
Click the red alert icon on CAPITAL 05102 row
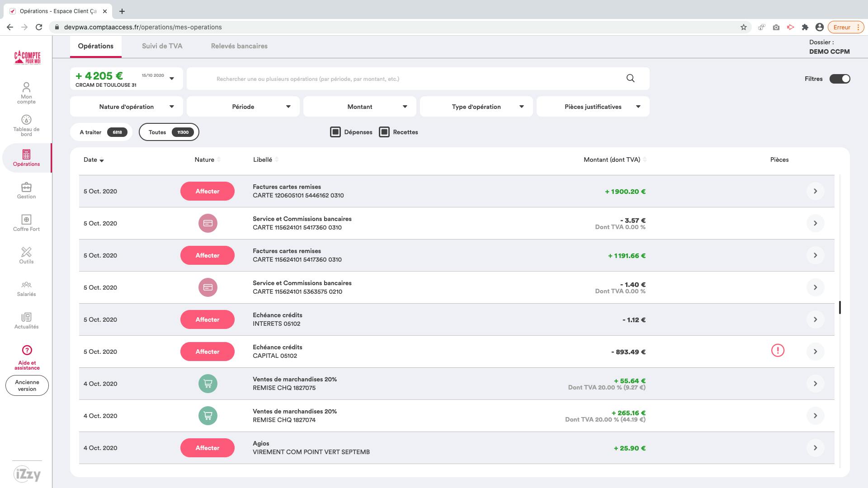[778, 350]
